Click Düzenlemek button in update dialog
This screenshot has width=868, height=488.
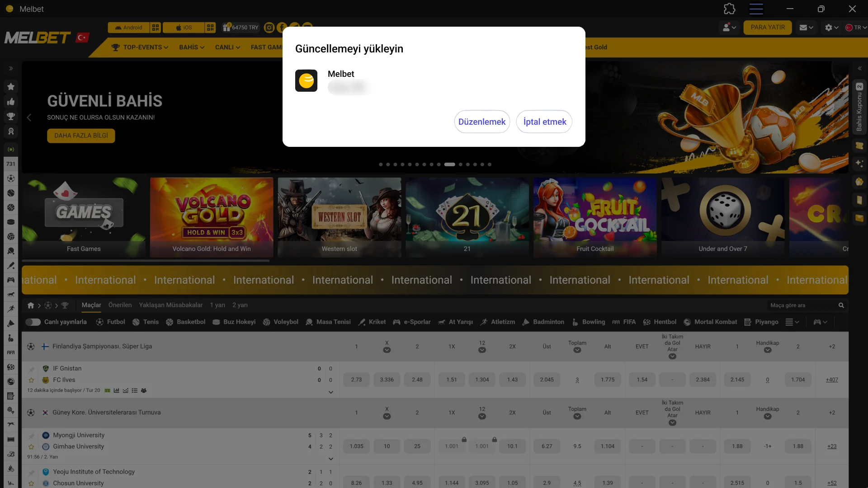[x=482, y=122]
